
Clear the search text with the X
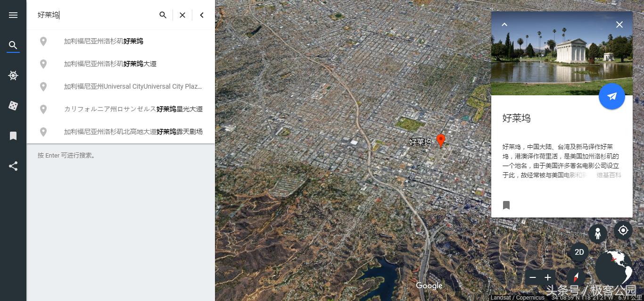182,15
